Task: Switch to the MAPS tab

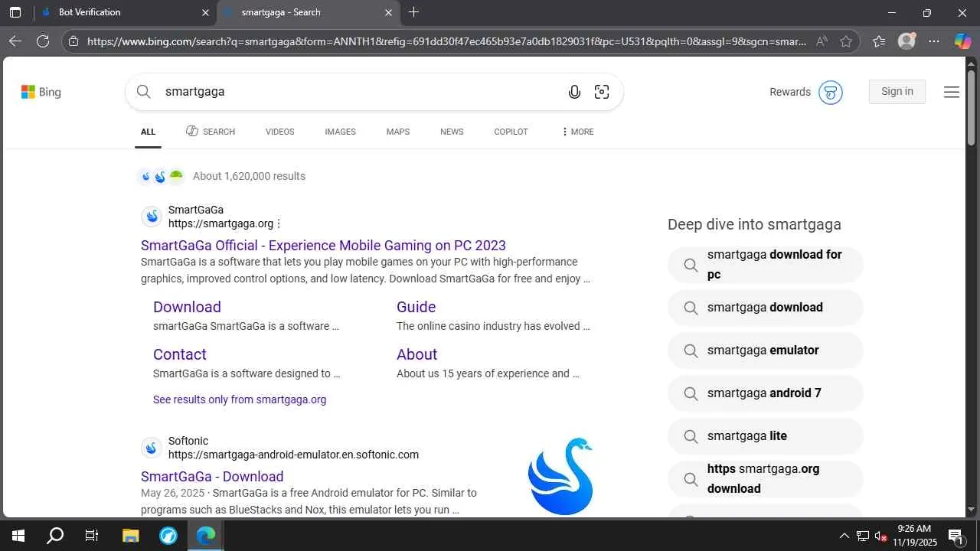Action: tap(398, 132)
